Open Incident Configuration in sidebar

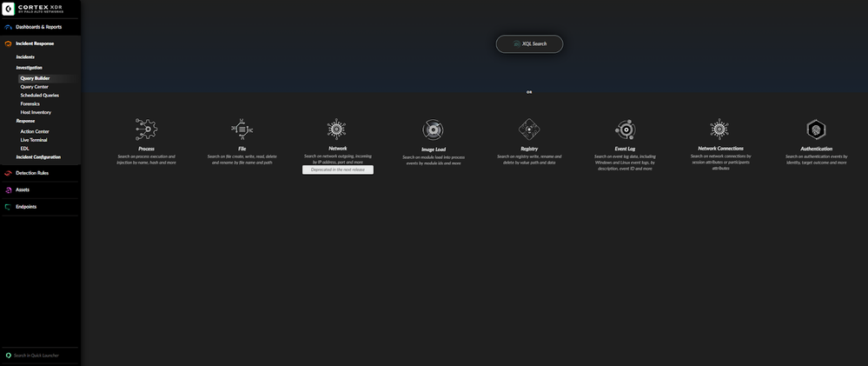click(x=39, y=157)
